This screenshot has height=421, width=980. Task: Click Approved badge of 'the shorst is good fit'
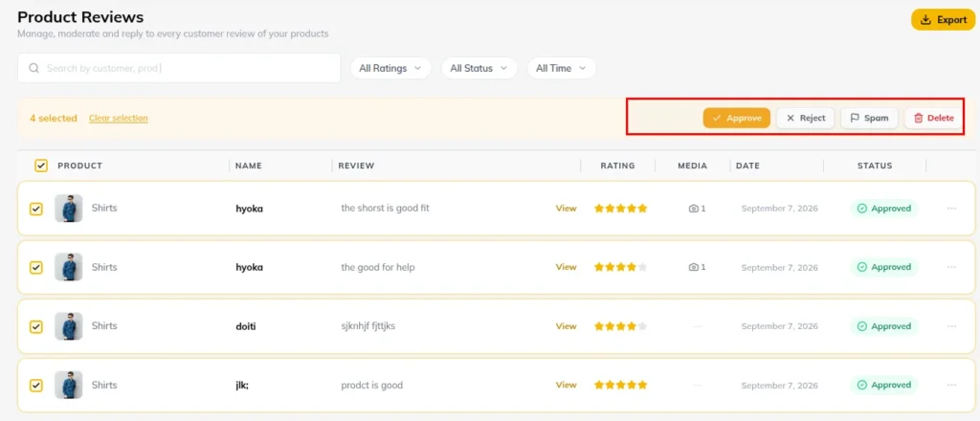tap(883, 209)
